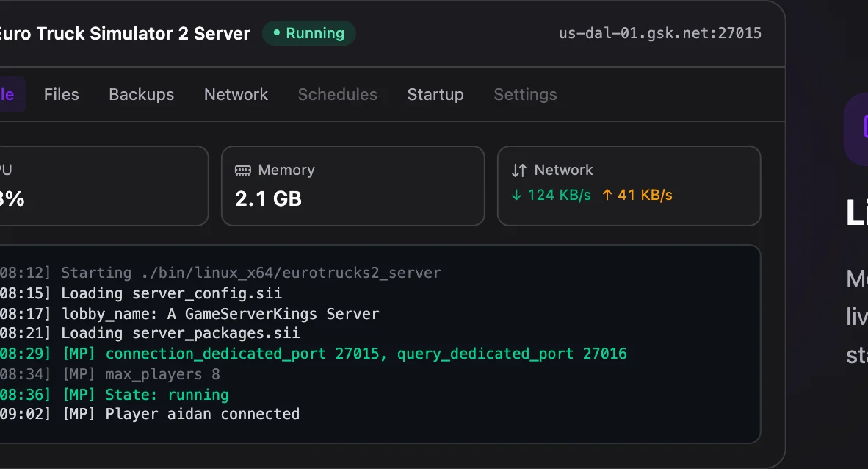Click the lobby_name GameServerKings log line
The height and width of the screenshot is (469, 868).
[189, 314]
